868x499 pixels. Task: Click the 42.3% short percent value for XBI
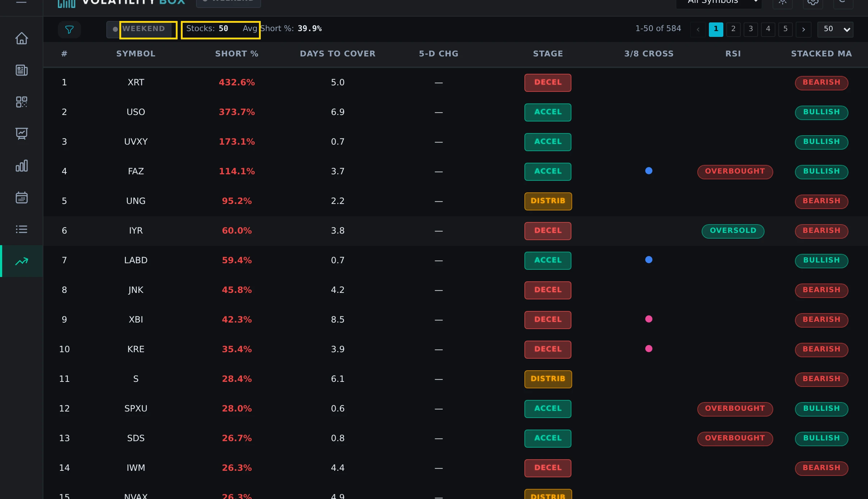pos(237,320)
